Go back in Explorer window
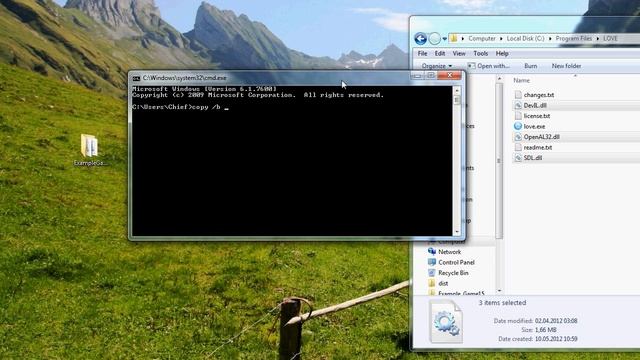Image resolution: width=640 pixels, height=360 pixels. pyautogui.click(x=420, y=39)
